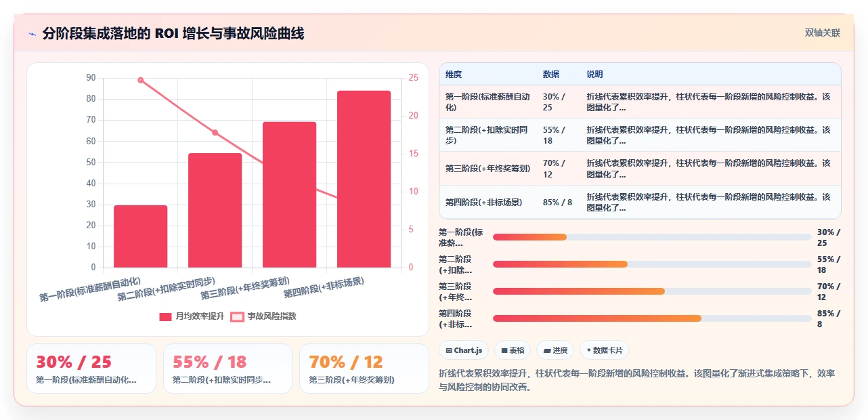
Task: Click the line point at risk value 25
Action: point(140,80)
